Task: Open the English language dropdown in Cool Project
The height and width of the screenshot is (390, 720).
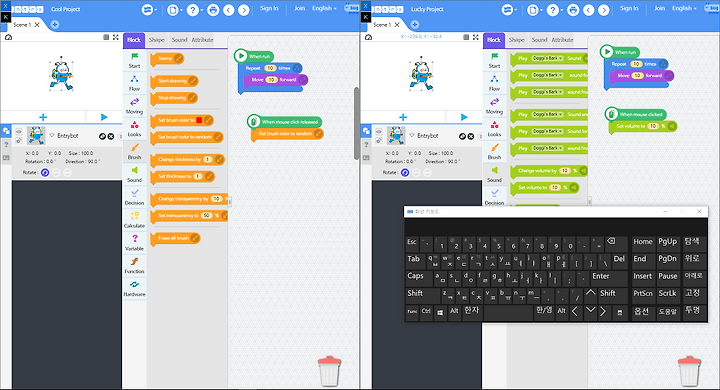Action: click(x=324, y=8)
